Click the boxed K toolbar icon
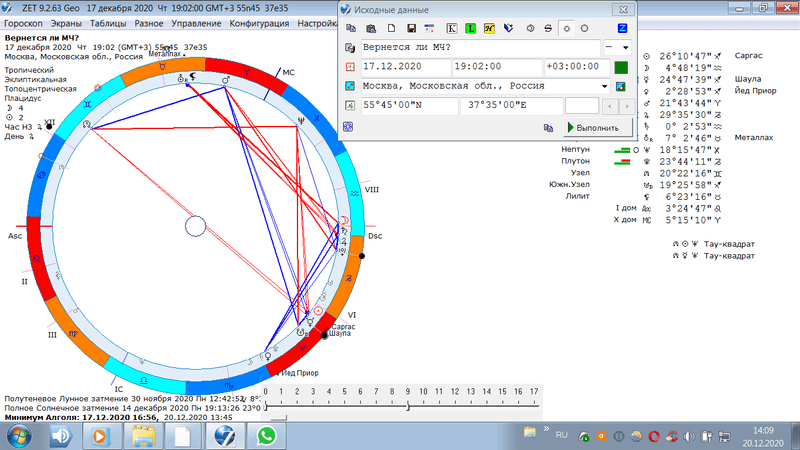 [453, 27]
